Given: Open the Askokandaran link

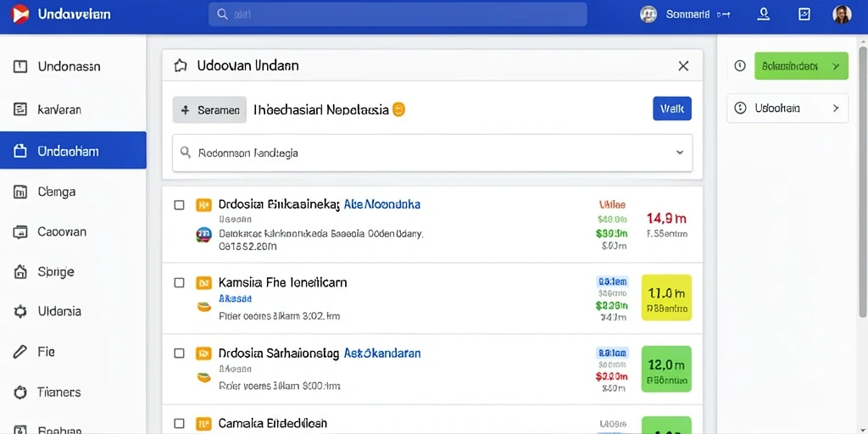Looking at the screenshot, I should click(382, 353).
